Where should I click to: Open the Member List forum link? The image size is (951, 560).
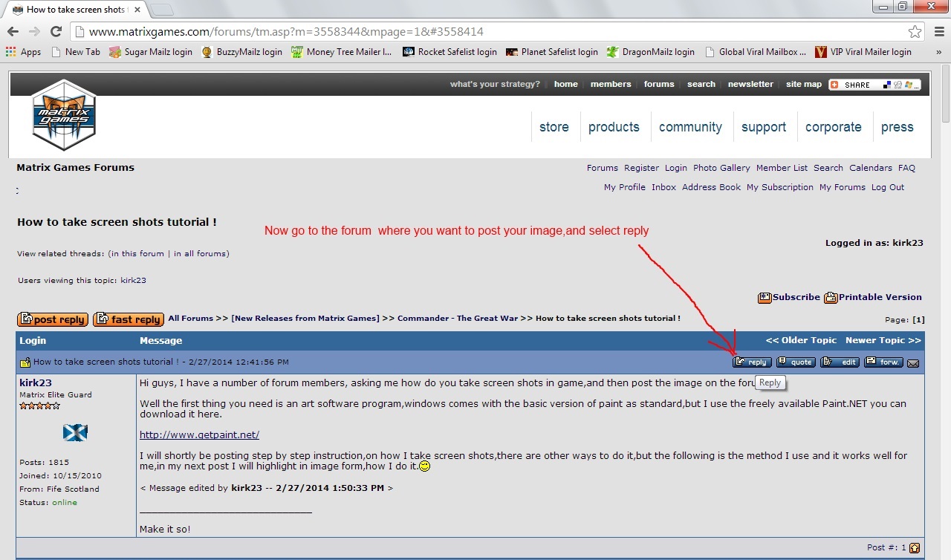tap(782, 168)
